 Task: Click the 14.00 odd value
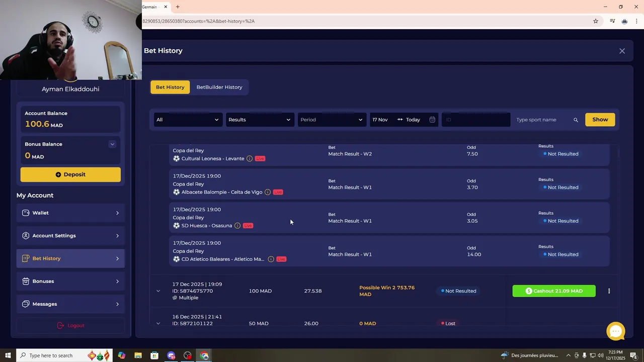474,254
